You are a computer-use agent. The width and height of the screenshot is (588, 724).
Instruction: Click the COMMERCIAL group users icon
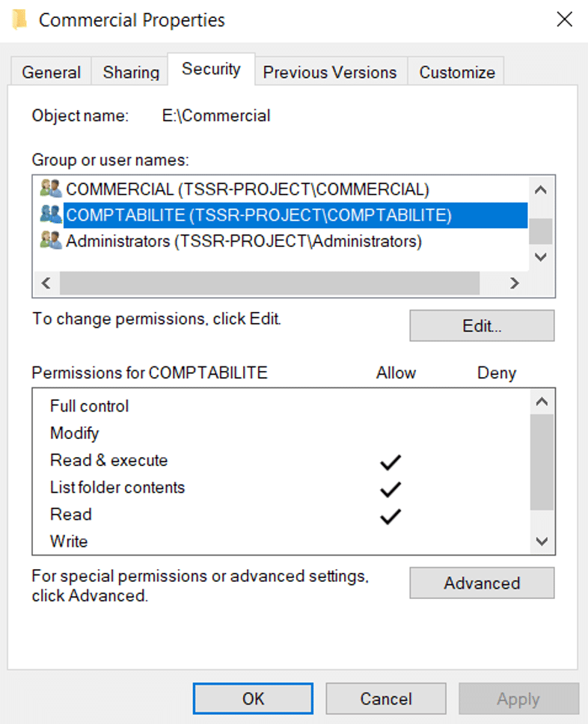click(x=51, y=188)
